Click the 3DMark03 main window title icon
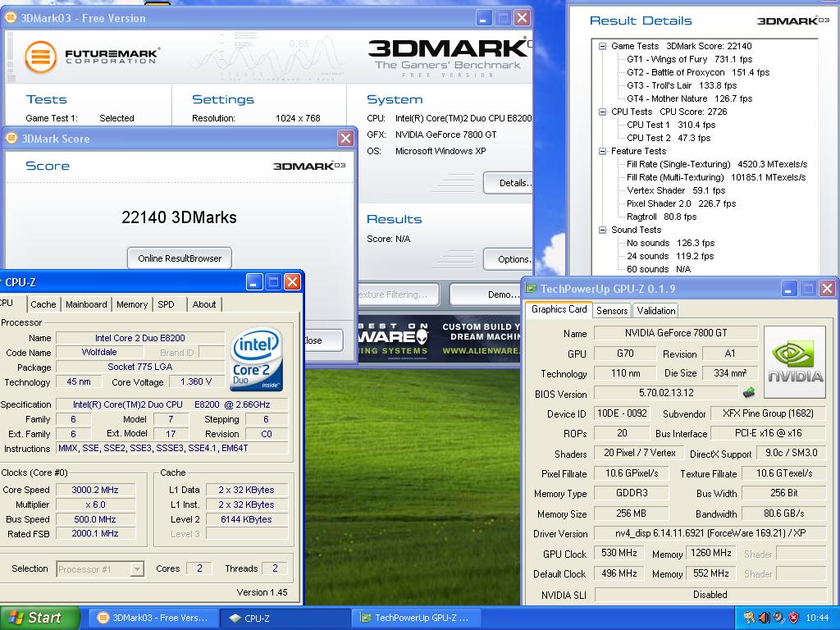Viewport: 840px width, 630px height. coord(10,18)
